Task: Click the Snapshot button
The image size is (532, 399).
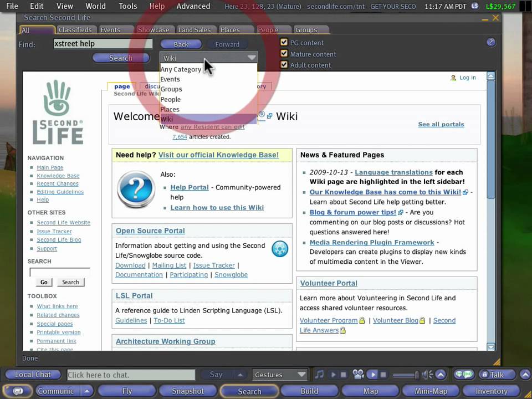Action: [x=188, y=391]
